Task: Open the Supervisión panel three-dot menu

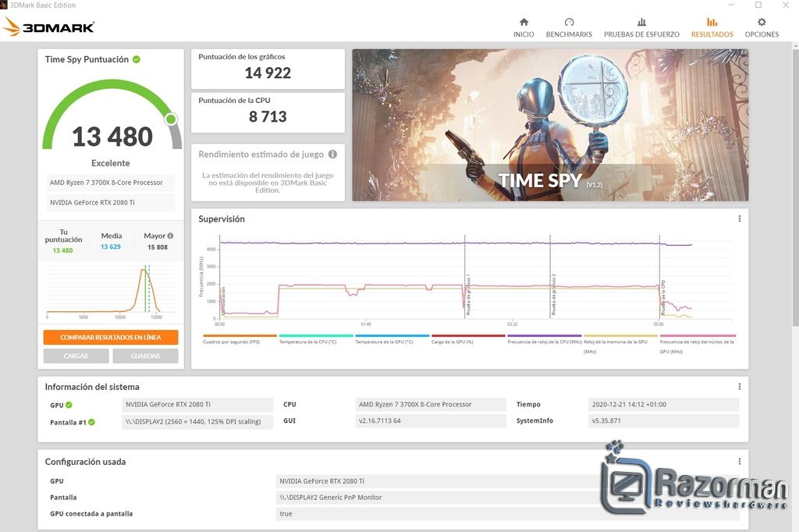Action: [740, 218]
